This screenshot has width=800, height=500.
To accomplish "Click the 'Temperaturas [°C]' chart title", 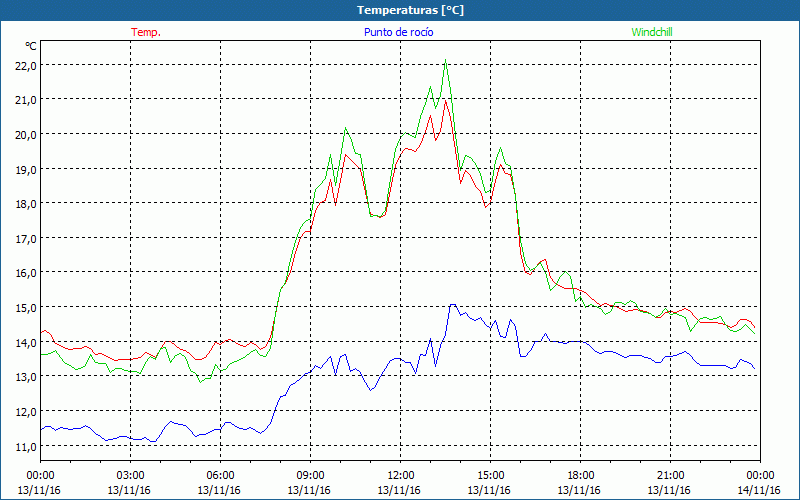I will 410,10.
